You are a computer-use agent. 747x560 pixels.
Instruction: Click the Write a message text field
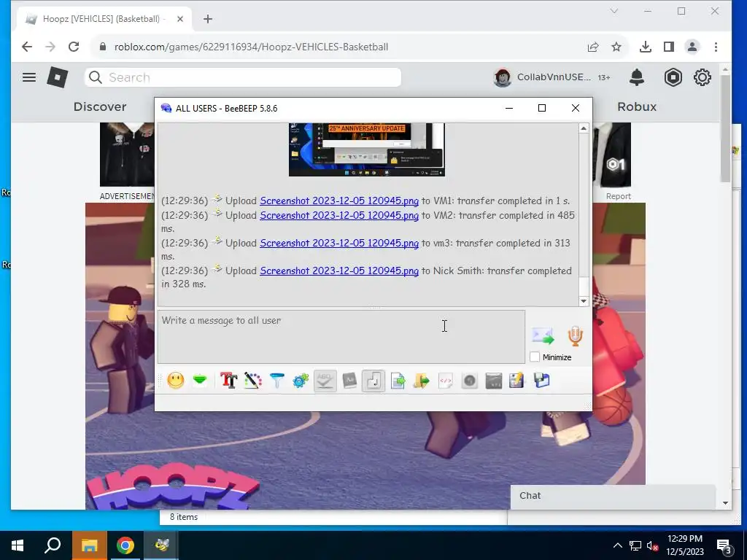tap(341, 337)
